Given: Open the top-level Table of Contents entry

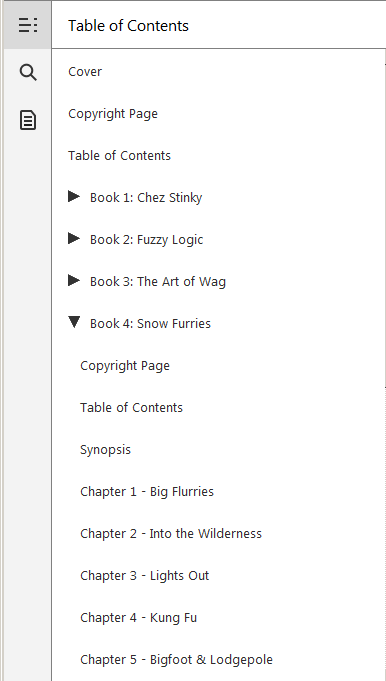Looking at the screenshot, I should click(119, 155).
